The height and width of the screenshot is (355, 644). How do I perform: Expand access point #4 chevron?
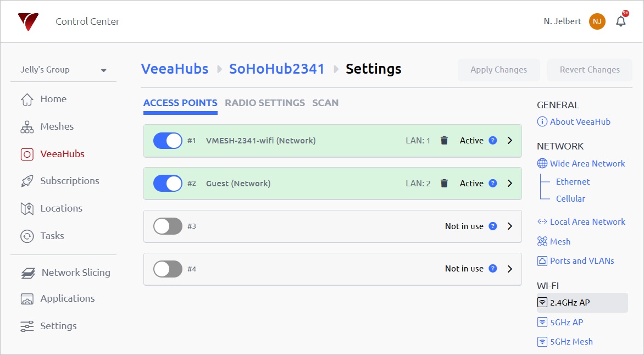[510, 269]
